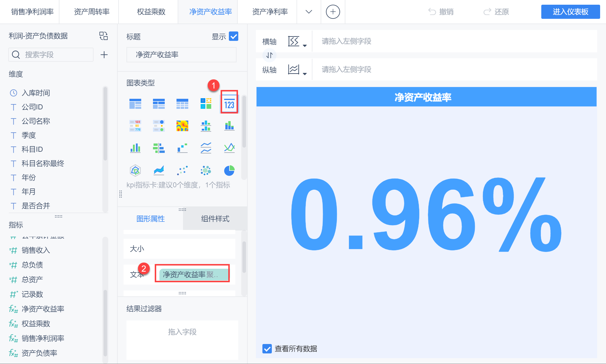Expand the hidden tabs chevron next to 资产净利率
Viewport: 606px width, 364px height.
[x=309, y=12]
